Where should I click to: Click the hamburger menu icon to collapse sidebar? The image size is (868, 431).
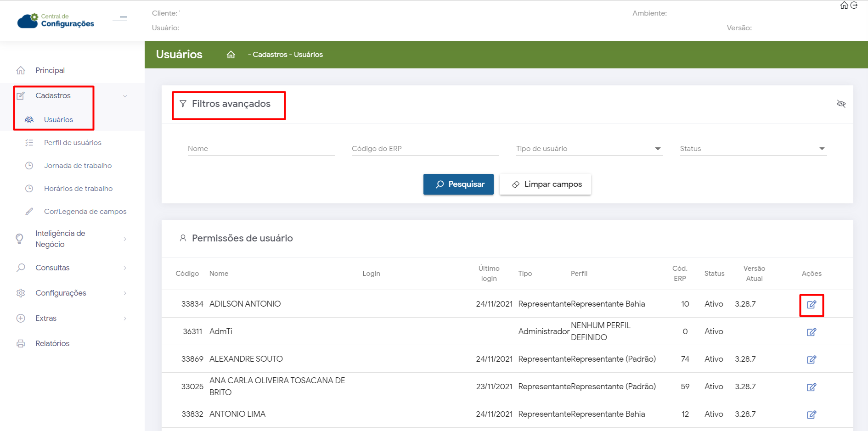[120, 21]
